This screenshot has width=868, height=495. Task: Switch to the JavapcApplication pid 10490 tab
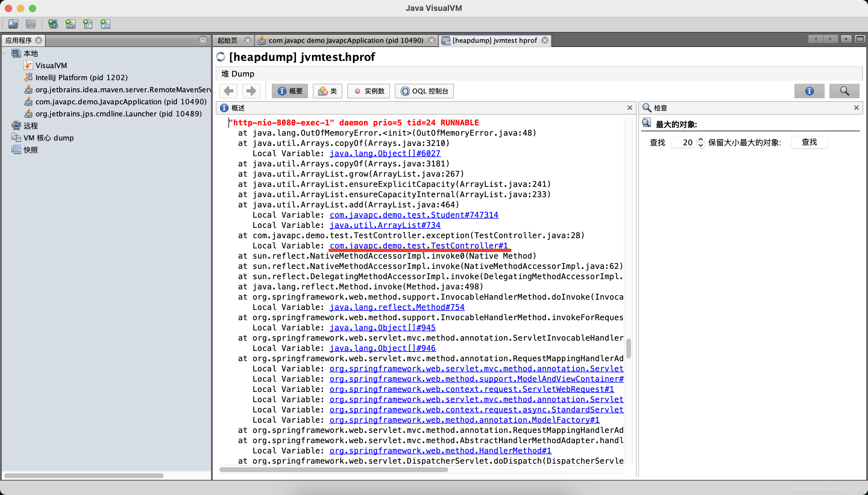click(345, 40)
